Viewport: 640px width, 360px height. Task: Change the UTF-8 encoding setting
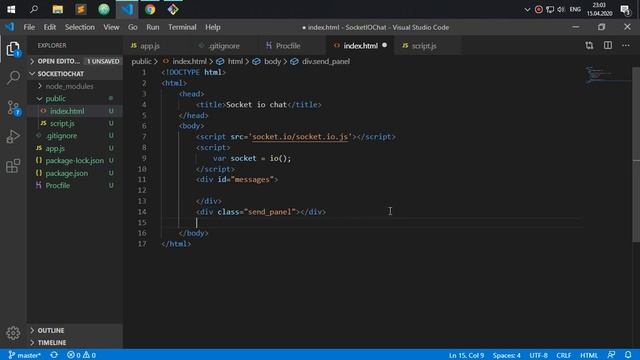[x=538, y=356]
